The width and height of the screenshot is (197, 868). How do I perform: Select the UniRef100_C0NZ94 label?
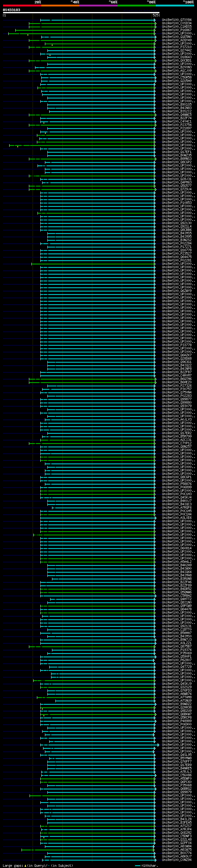[x=177, y=860]
